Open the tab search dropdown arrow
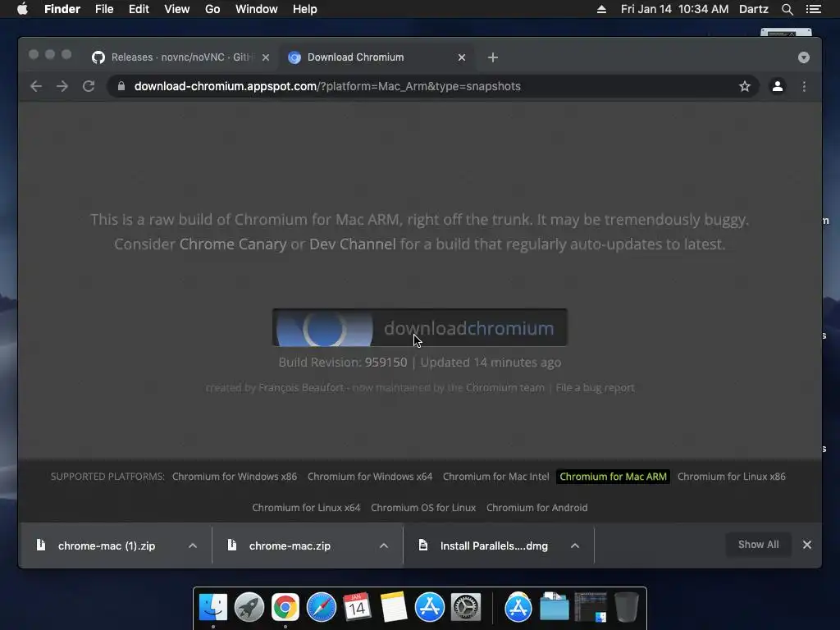Screen dimensions: 840x630 point(804,57)
